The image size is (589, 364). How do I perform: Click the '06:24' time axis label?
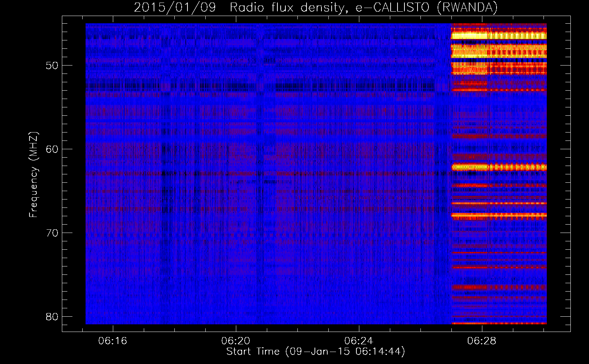coord(359,341)
